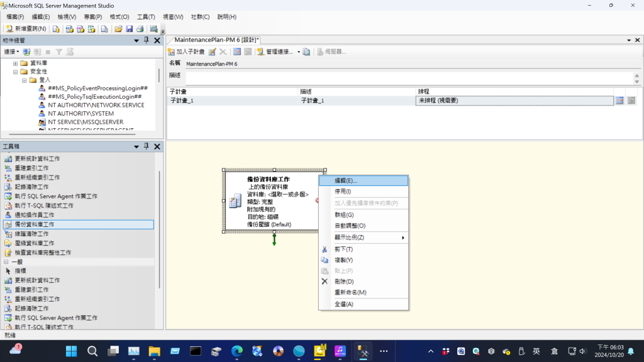Click the subplan schedule calendar icon
Viewport: 644px width, 362px height.
(619, 101)
